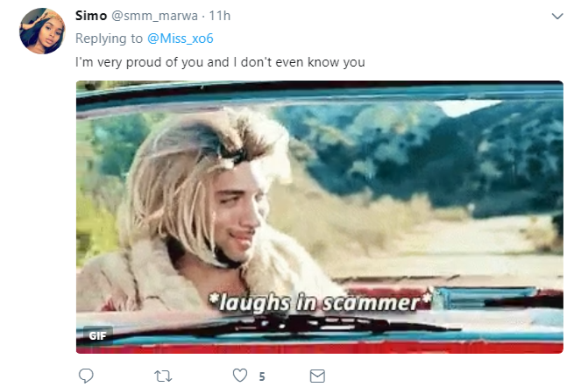Retweet this tweet using the arrows icon
The height and width of the screenshot is (387, 588).
(163, 376)
